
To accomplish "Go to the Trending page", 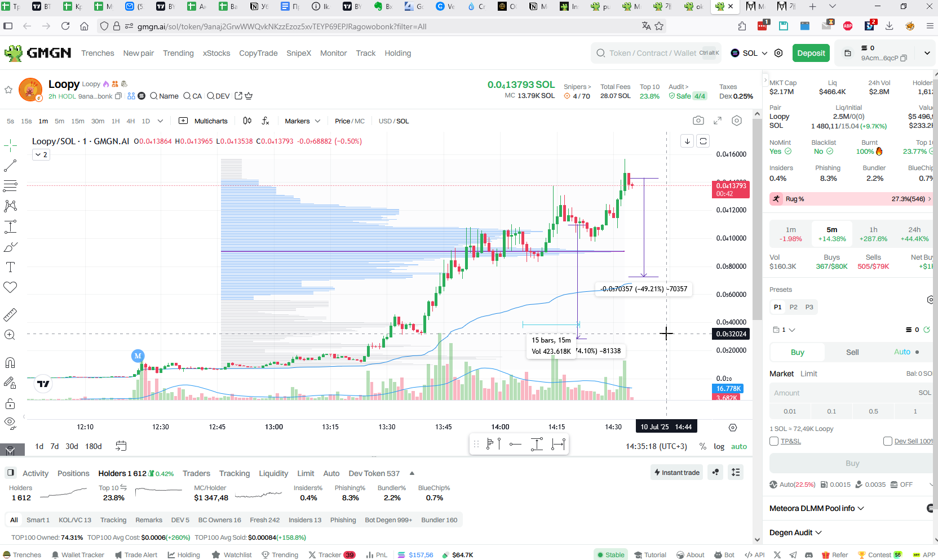I will click(x=178, y=53).
